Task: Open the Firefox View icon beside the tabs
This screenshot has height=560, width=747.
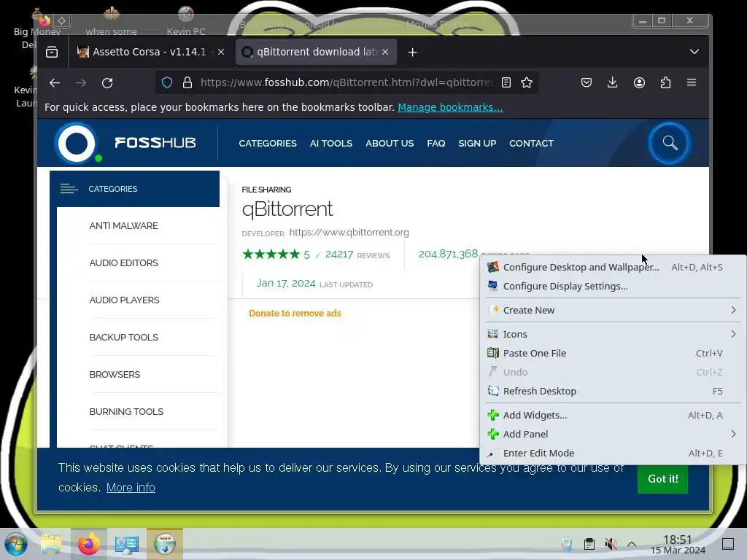Action: point(52,52)
